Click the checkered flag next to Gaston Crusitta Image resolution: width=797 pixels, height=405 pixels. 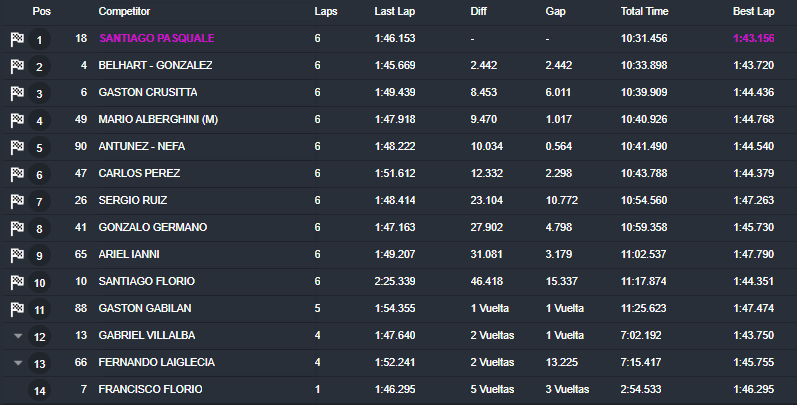(16, 93)
